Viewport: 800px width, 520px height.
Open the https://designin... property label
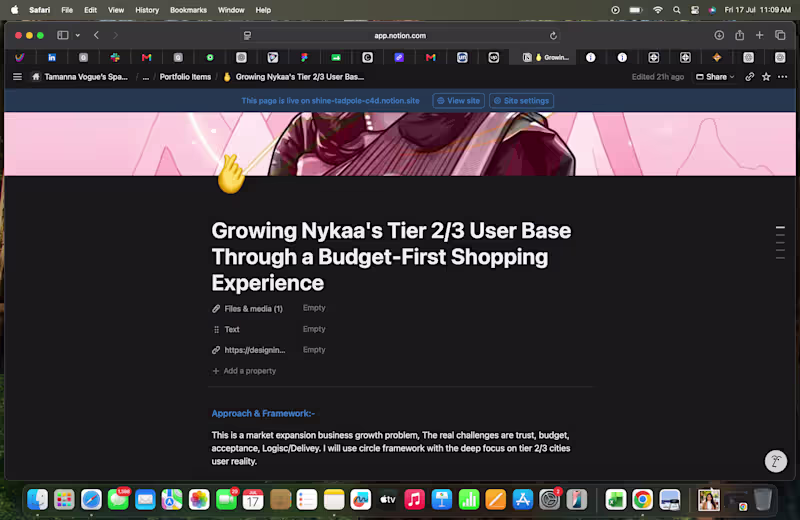[x=249, y=350]
